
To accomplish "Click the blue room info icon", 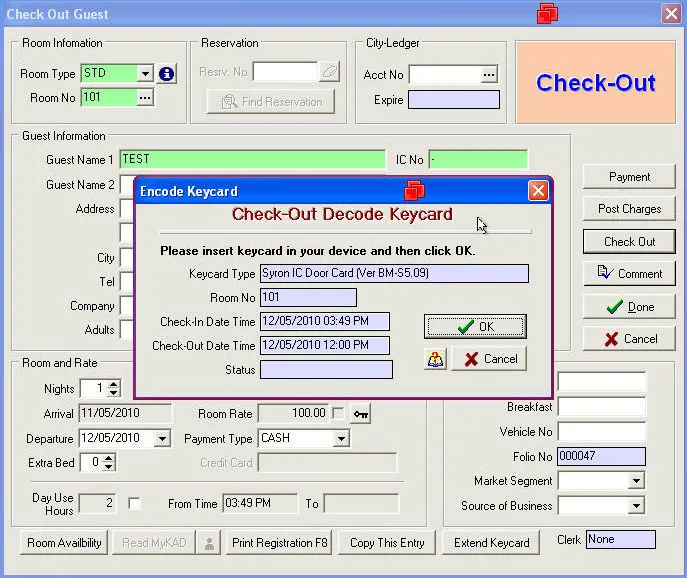I will point(166,74).
